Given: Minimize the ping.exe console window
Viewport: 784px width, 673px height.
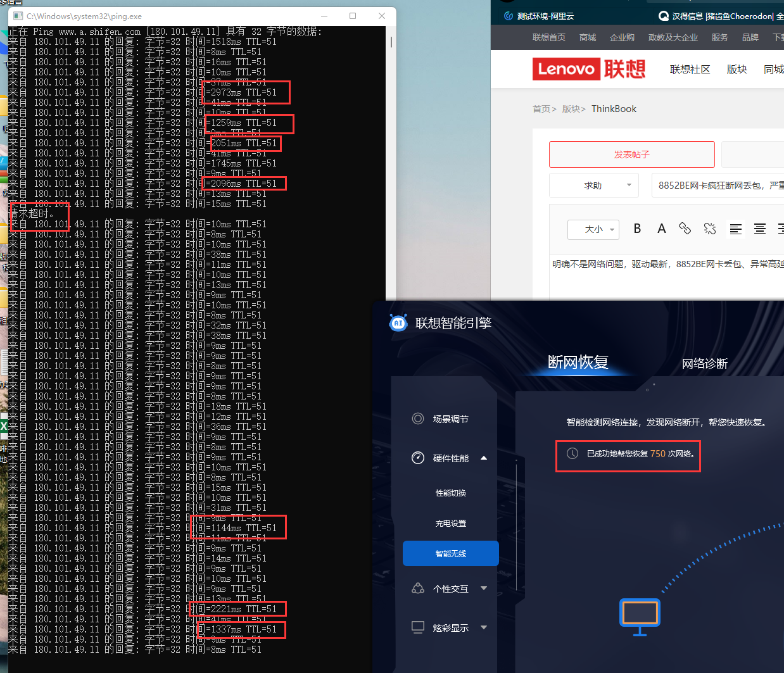Looking at the screenshot, I should click(x=324, y=16).
